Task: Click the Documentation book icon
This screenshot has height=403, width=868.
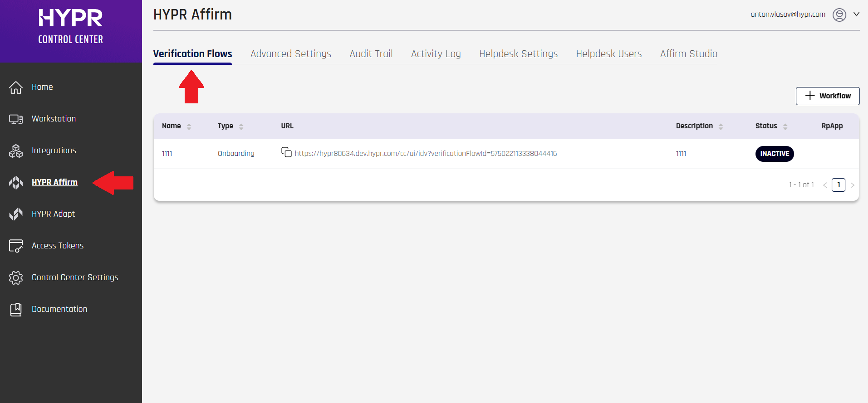Action: point(16,309)
